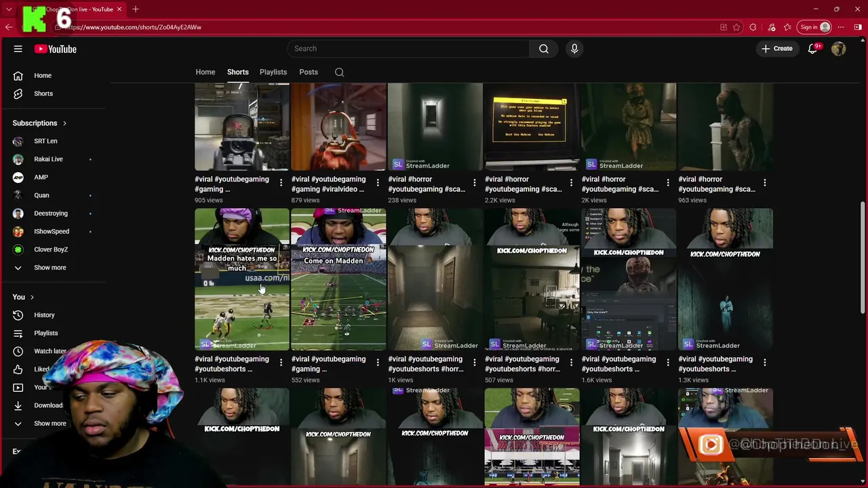Expand the Subscriptions section header
The height and width of the screenshot is (488, 868).
39,123
